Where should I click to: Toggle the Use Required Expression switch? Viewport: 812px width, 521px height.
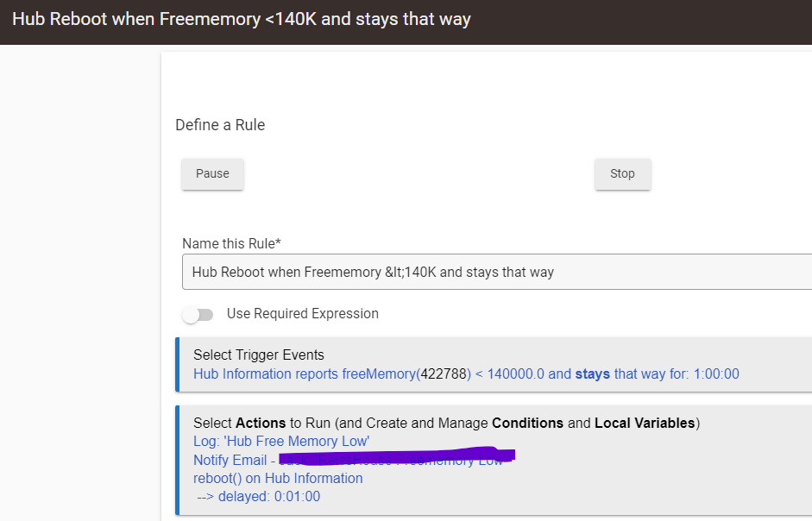198,314
